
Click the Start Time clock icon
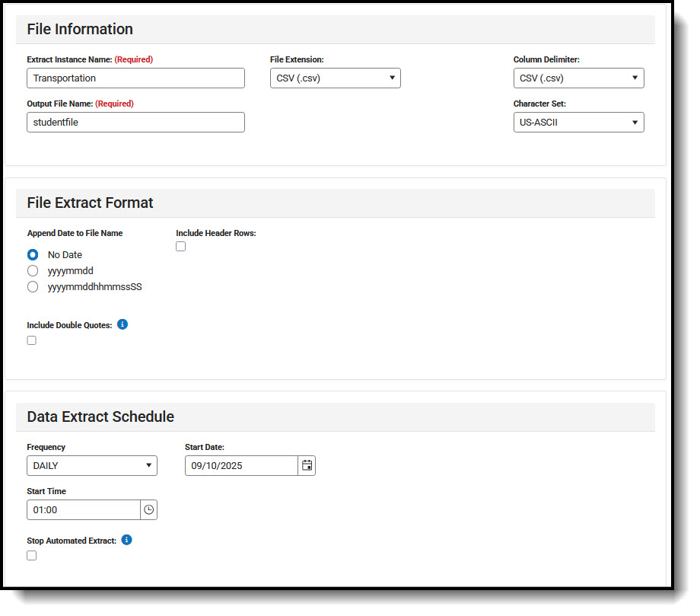[148, 509]
